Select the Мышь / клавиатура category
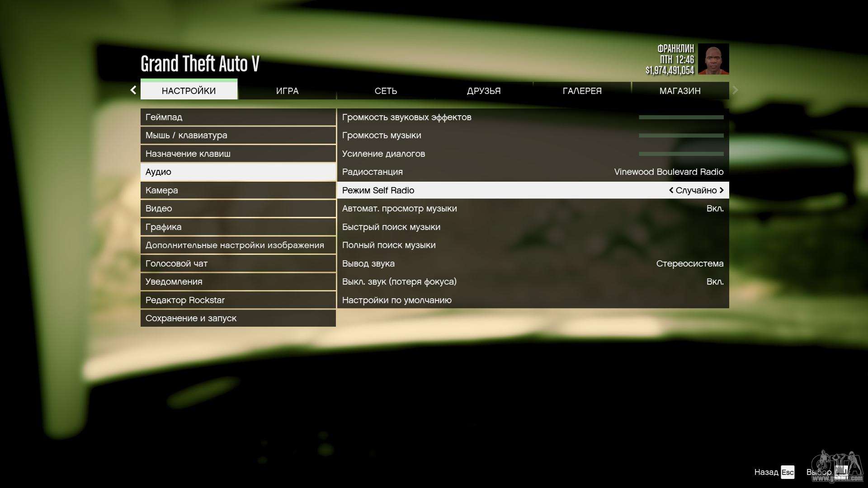Screen dimensions: 868x488 click(238, 135)
